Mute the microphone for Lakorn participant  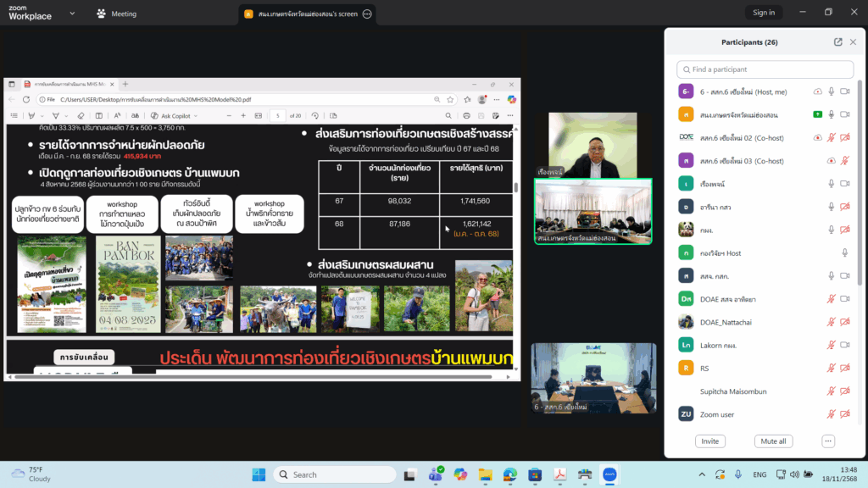(x=832, y=345)
